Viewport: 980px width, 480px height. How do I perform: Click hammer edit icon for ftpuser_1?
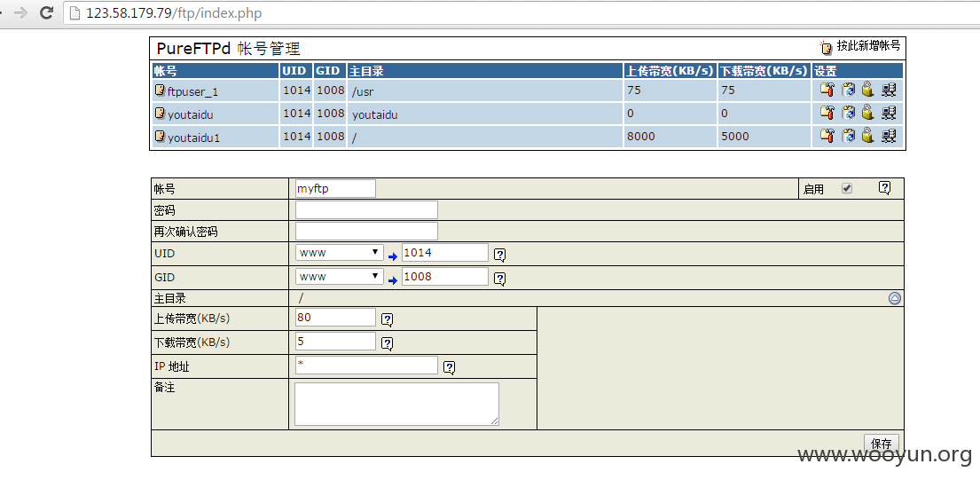(827, 90)
